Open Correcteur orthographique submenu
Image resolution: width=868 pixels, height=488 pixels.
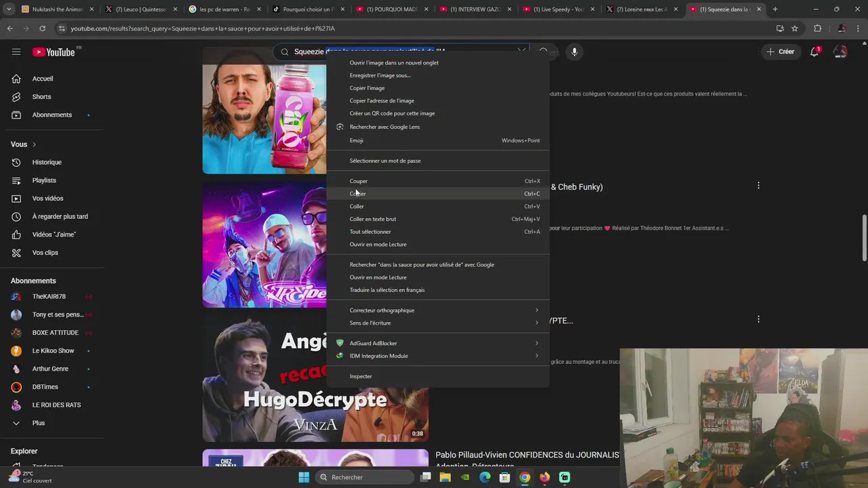(x=438, y=310)
